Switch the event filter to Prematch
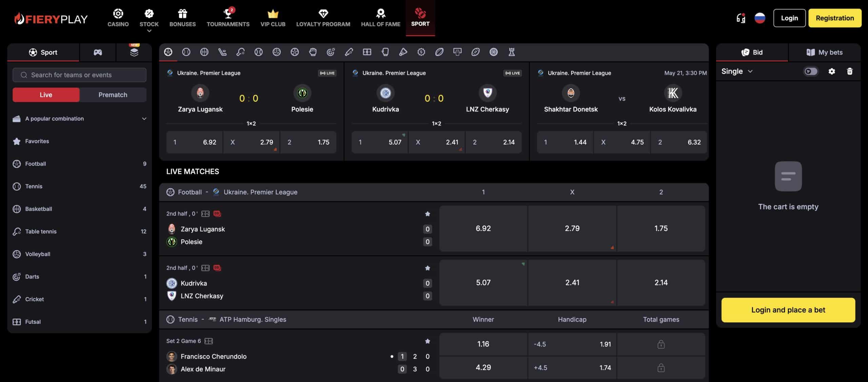Viewport: 868px width, 382px height. tap(113, 95)
